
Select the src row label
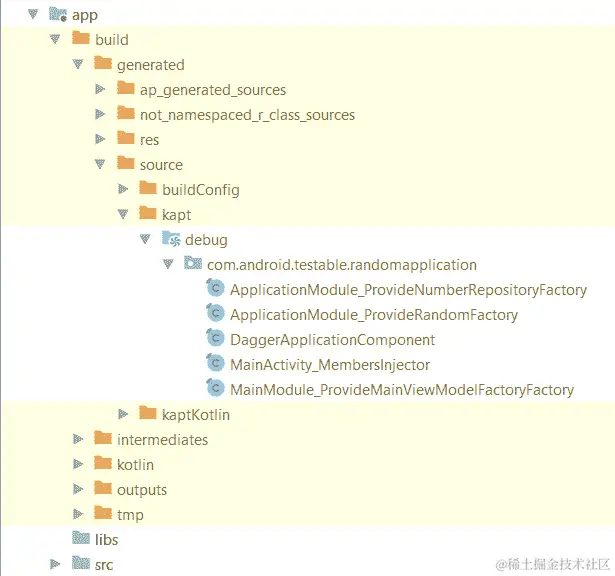coord(104,565)
